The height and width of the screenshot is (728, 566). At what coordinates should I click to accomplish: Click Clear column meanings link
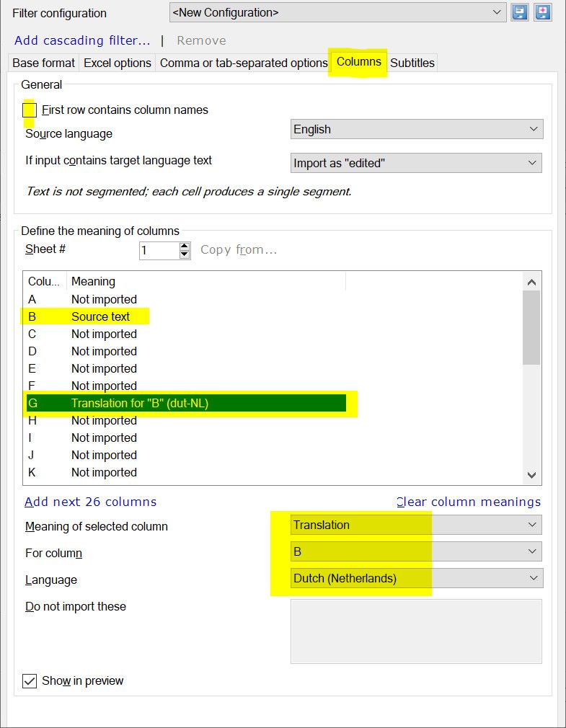pyautogui.click(x=469, y=502)
